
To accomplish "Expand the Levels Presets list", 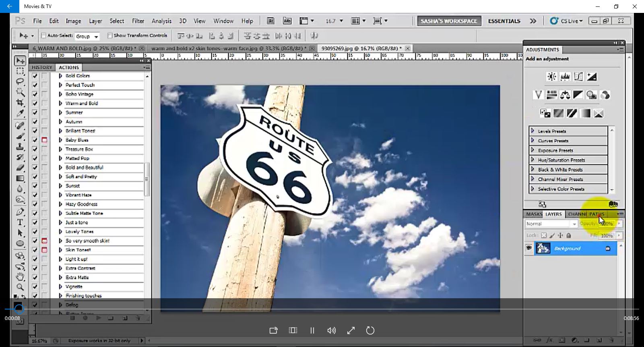I will (x=533, y=131).
